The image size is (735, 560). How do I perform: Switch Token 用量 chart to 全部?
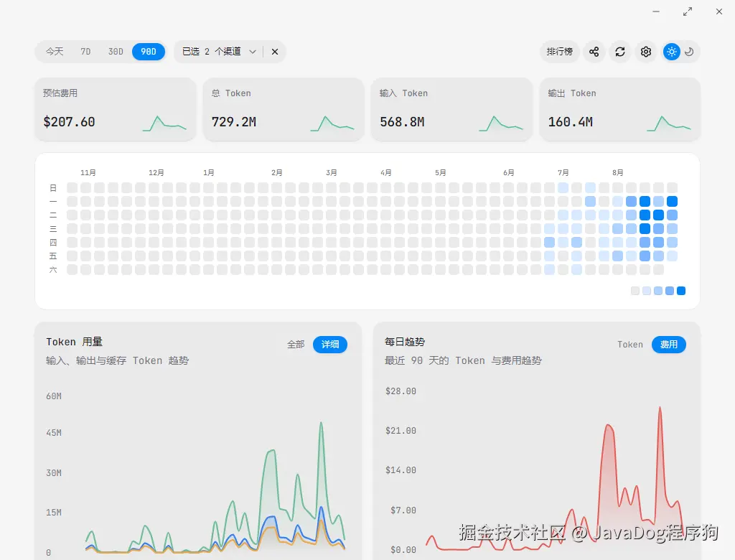click(296, 344)
